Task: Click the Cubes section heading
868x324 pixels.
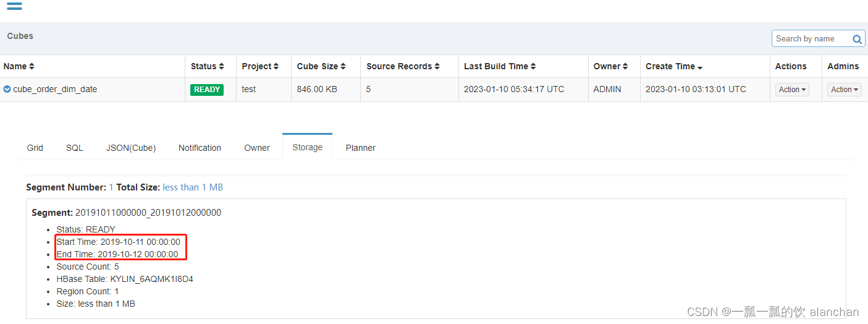Action: [20, 36]
